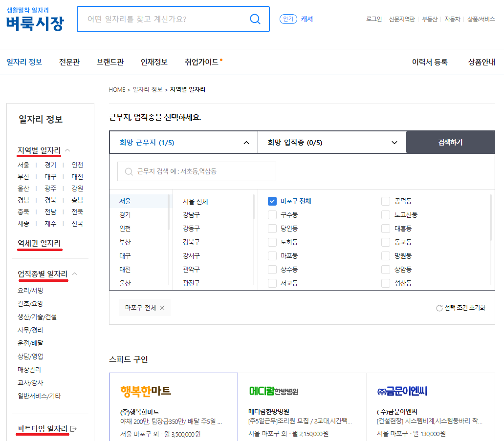This screenshot has height=441, width=504.
Task: Enable the 상암동 checkbox
Action: [x=386, y=269]
